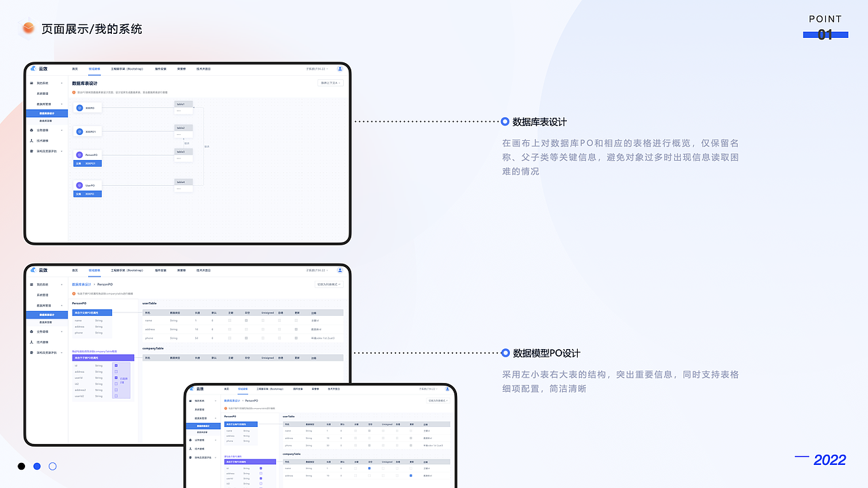Click 我的系统 sidebar icon in top mockup
Viewport: 868px width, 488px height.
[32, 83]
